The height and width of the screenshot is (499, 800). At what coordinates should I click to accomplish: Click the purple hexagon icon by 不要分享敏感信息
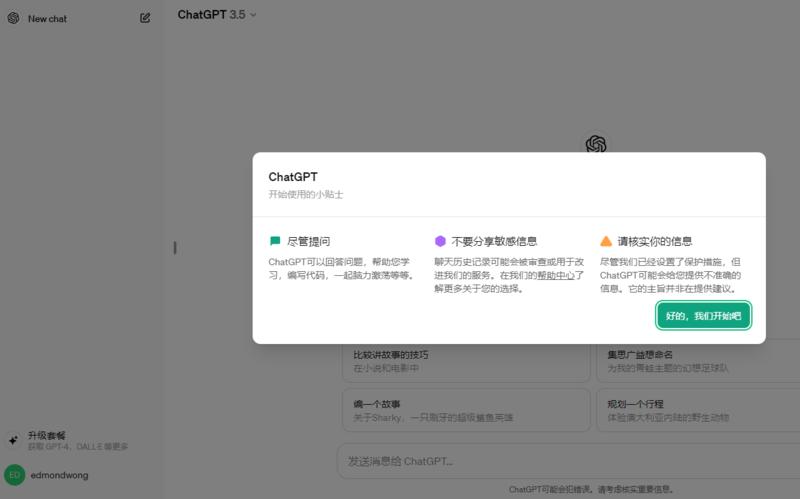[440, 241]
